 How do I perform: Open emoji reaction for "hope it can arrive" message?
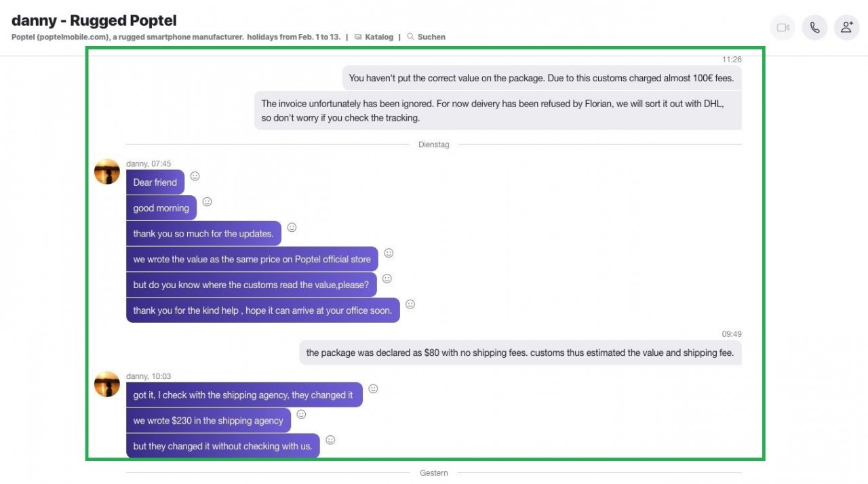pos(410,304)
